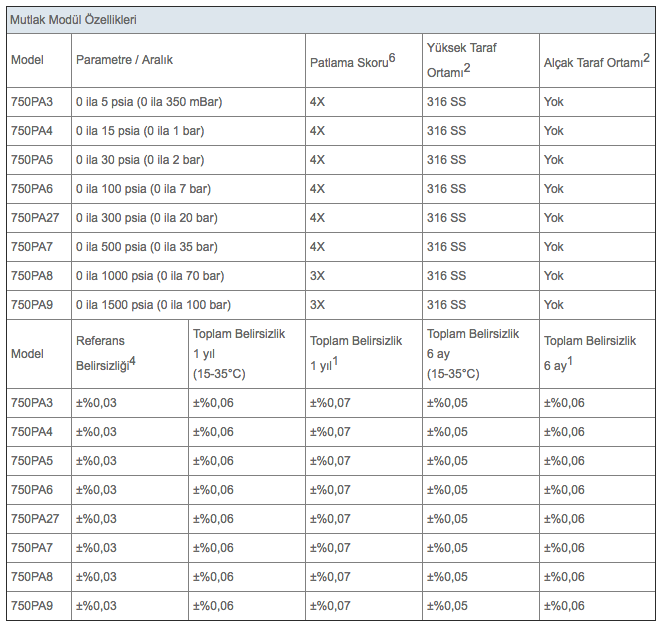The width and height of the screenshot is (662, 627).
Task: Click '±%0,03' in the lower 750PA3 row
Action: (x=96, y=403)
